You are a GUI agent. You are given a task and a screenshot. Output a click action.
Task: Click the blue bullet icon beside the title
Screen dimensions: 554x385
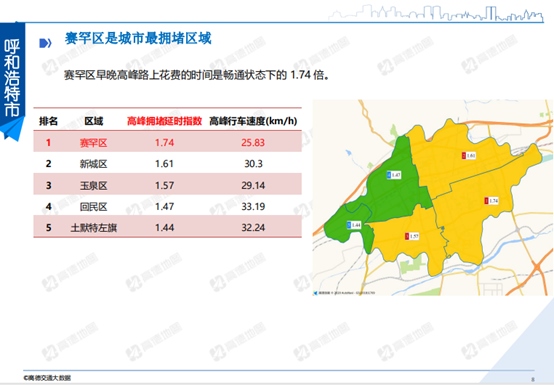click(x=45, y=43)
